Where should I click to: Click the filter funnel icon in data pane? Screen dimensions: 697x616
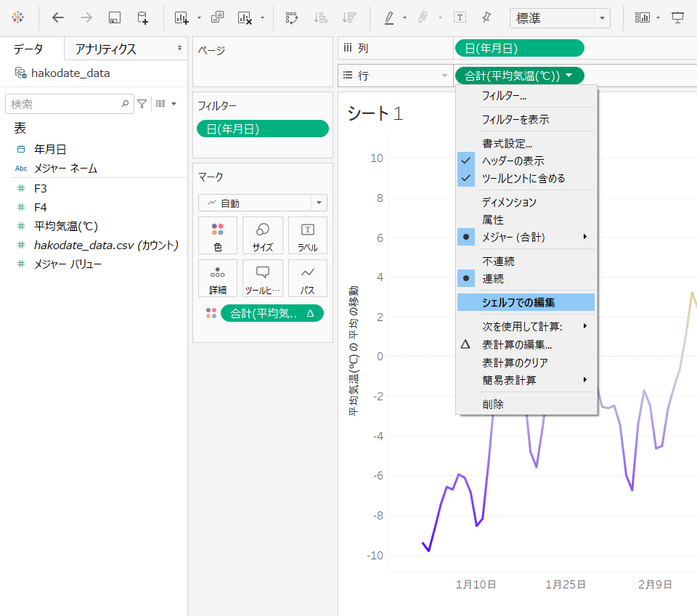(x=142, y=104)
